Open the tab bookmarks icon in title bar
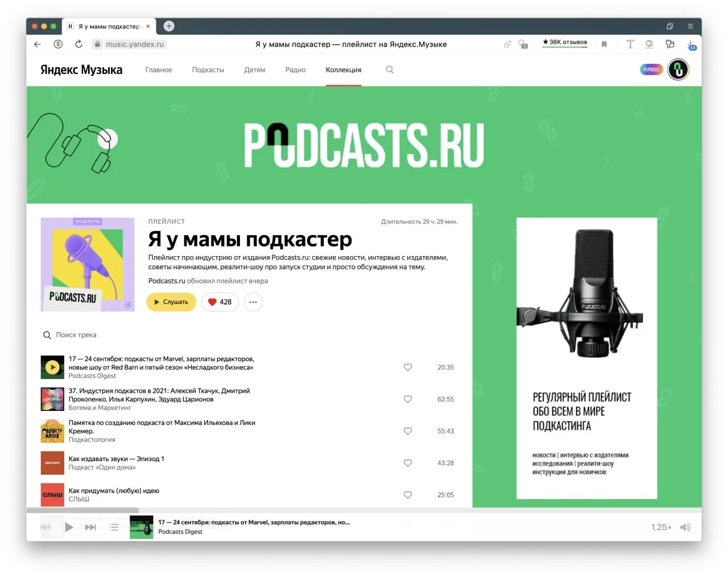Screen dimensions: 728x576 coord(670,26)
